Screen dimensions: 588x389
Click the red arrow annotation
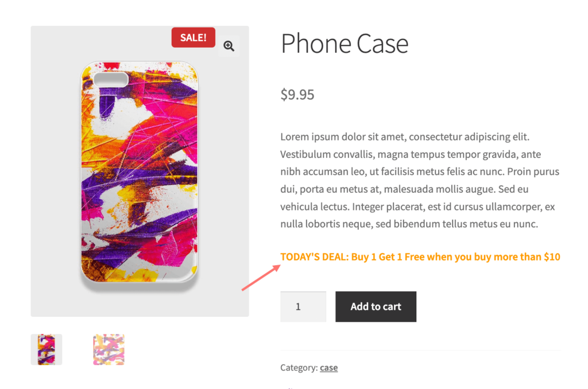pos(261,277)
